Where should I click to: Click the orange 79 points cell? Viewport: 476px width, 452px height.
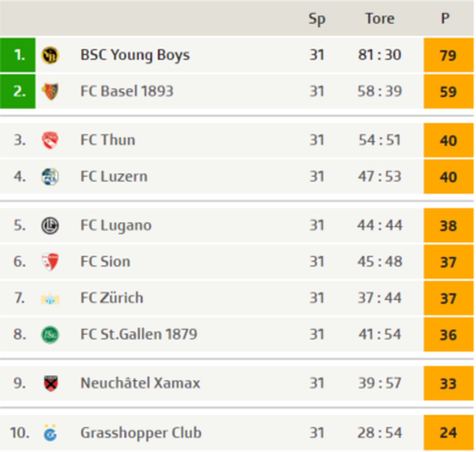pyautogui.click(x=448, y=55)
